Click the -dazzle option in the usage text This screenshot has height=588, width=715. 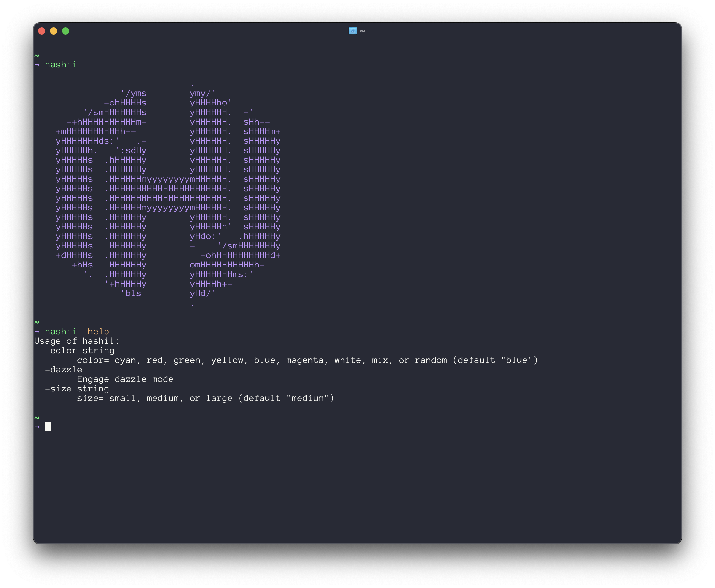(63, 370)
